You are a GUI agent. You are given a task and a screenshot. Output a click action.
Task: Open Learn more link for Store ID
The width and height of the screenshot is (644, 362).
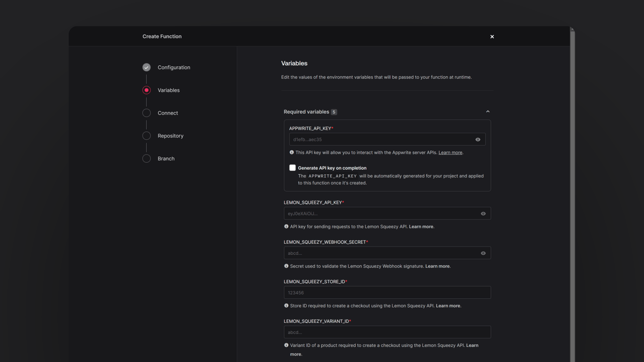pyautogui.click(x=448, y=306)
